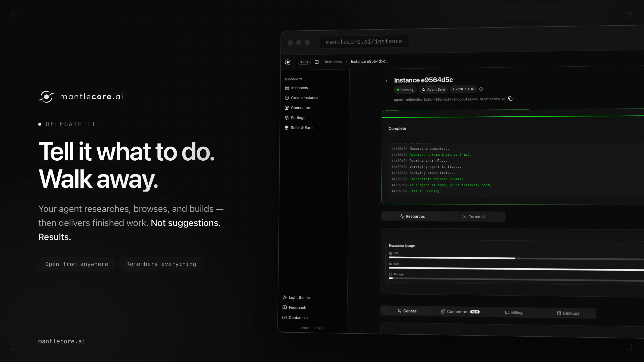Select Instance e9564d5c... breadcrumb

tap(369, 61)
